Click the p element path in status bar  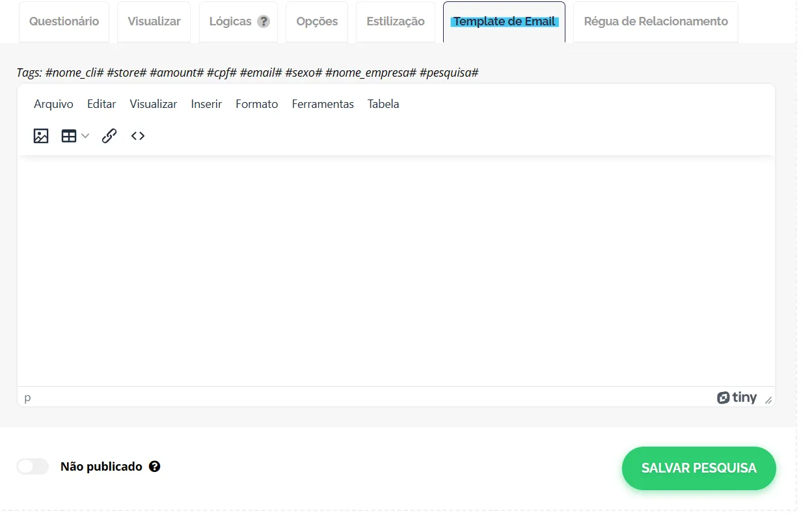(27, 397)
